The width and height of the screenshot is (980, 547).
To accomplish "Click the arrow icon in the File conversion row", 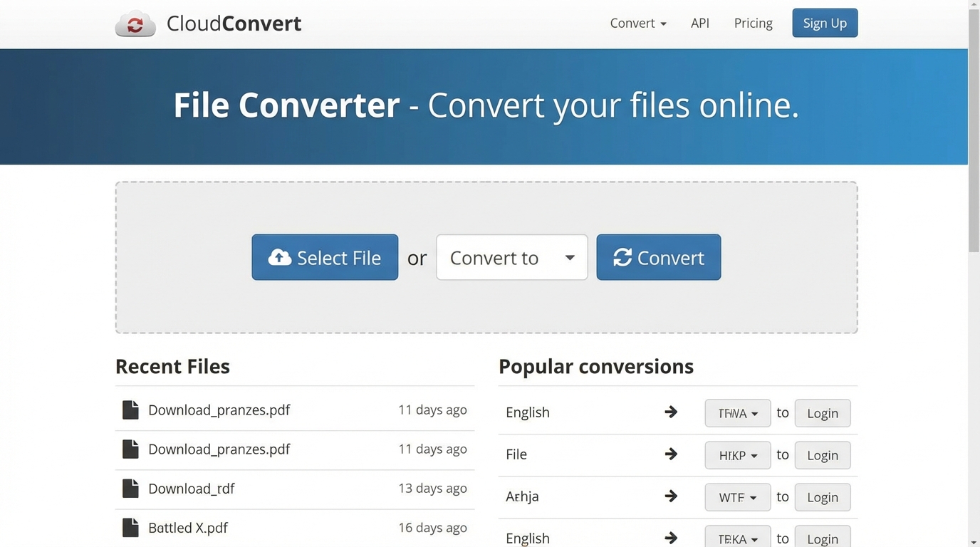I will (x=671, y=454).
